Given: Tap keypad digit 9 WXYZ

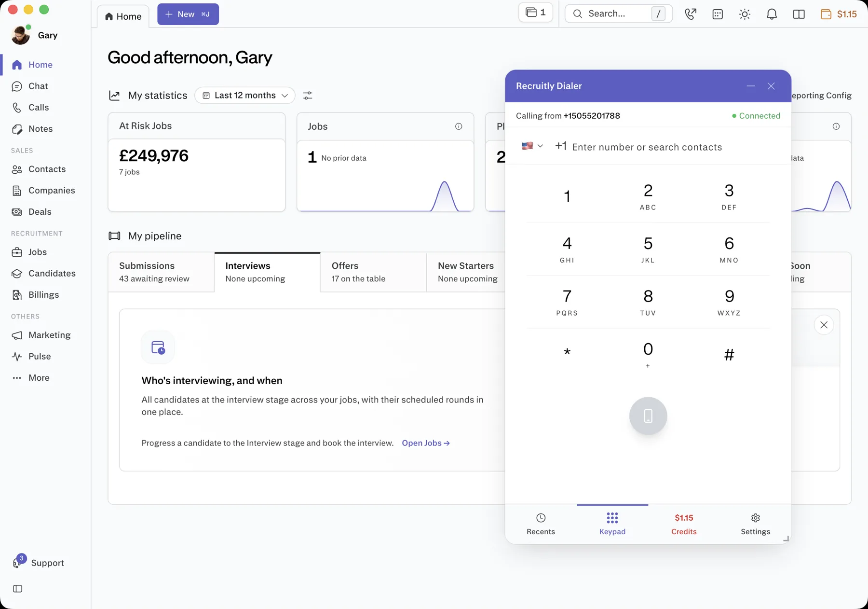Looking at the screenshot, I should [x=729, y=302].
